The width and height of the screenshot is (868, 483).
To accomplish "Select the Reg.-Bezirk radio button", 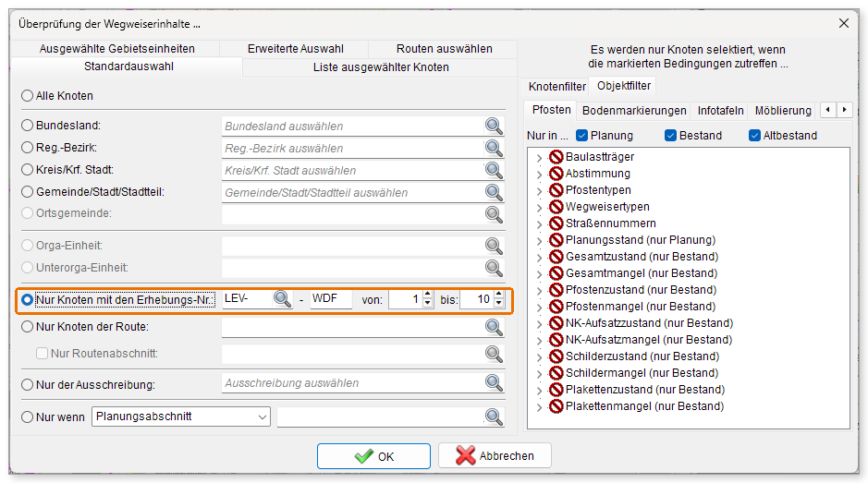I will pos(27,148).
